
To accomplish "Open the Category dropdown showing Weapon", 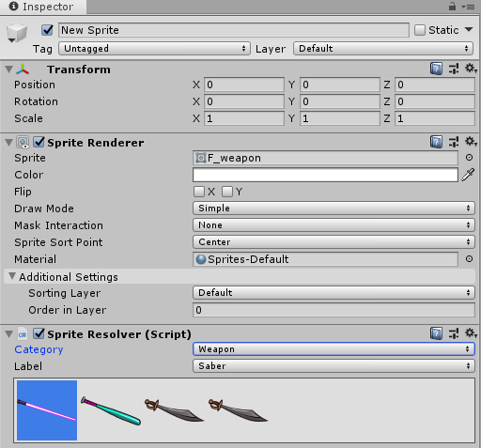I will (334, 349).
